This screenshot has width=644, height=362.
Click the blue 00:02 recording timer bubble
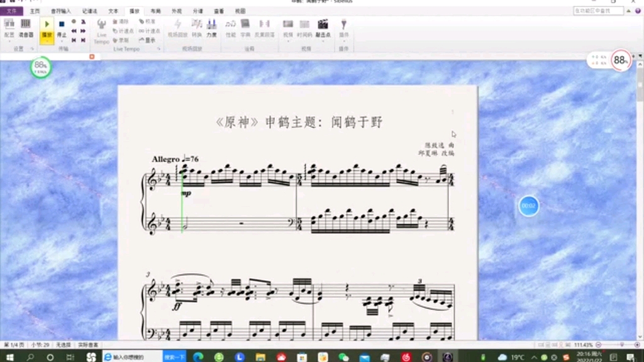[x=528, y=206]
